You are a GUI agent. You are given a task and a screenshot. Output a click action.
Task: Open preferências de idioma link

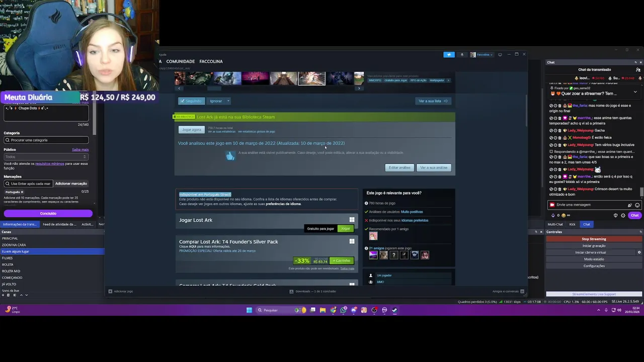(283, 204)
